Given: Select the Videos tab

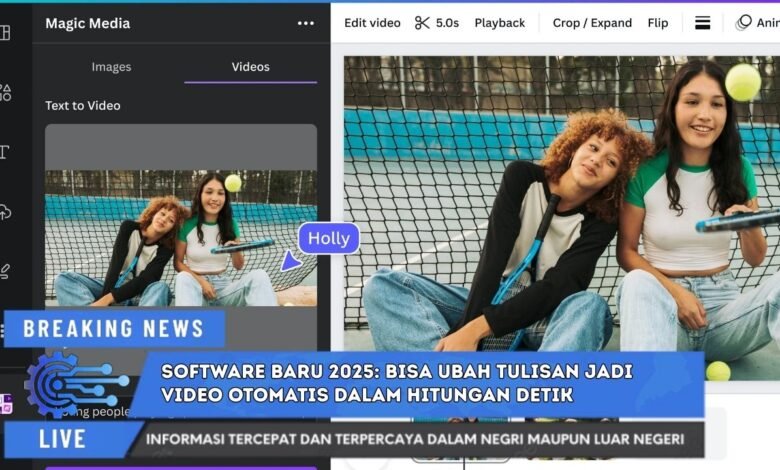Looking at the screenshot, I should point(250,67).
